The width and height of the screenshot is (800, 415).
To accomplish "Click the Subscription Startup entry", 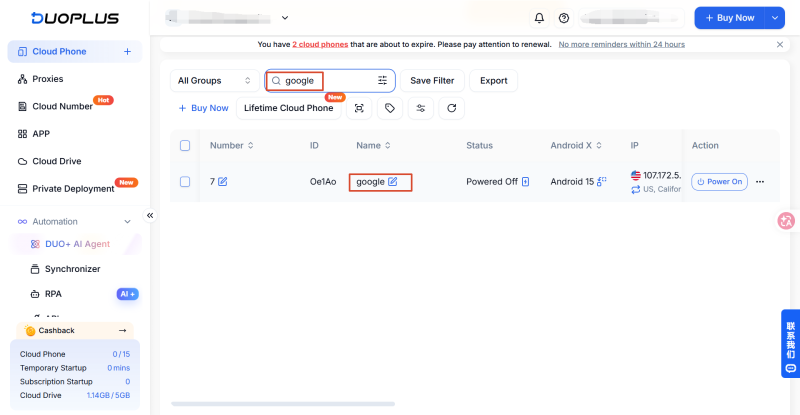I will [x=75, y=382].
